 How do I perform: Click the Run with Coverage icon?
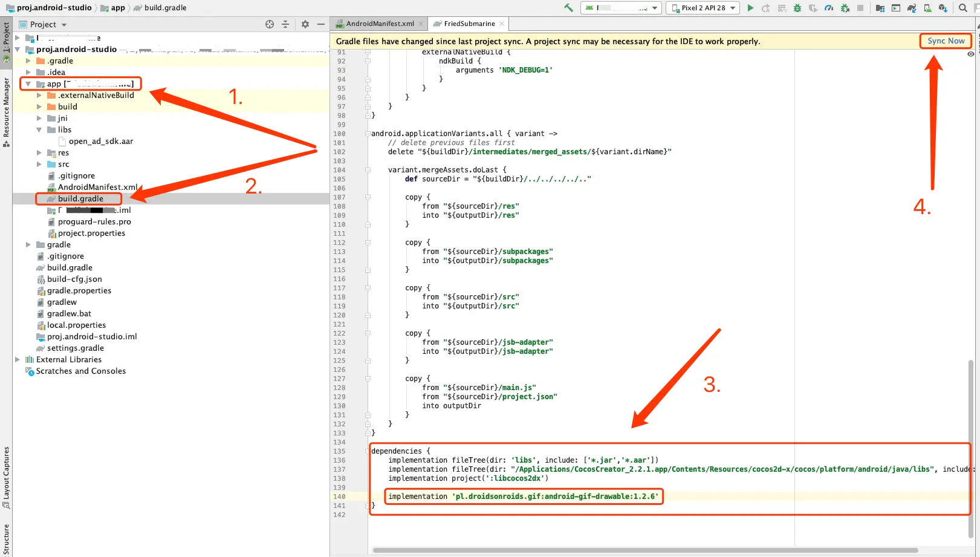pyautogui.click(x=813, y=8)
